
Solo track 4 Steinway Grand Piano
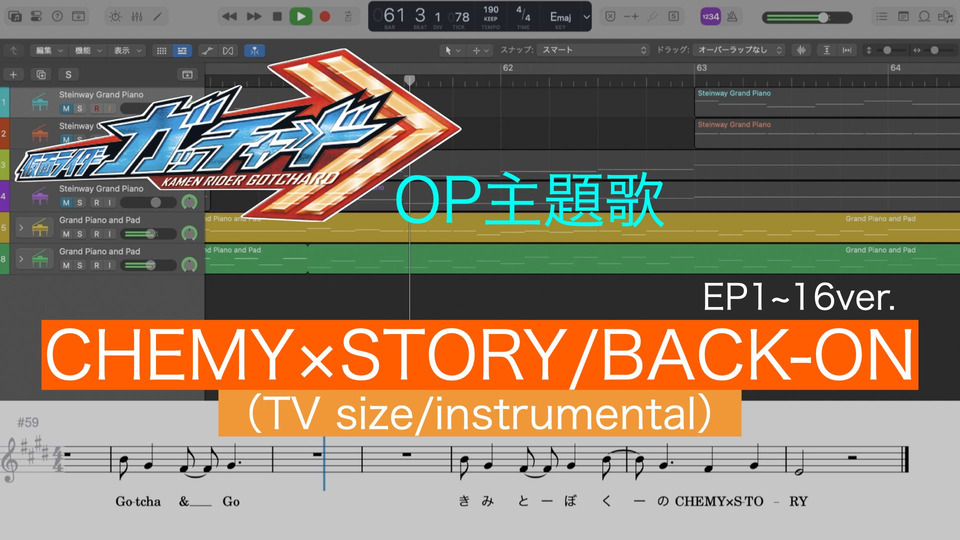(80, 203)
